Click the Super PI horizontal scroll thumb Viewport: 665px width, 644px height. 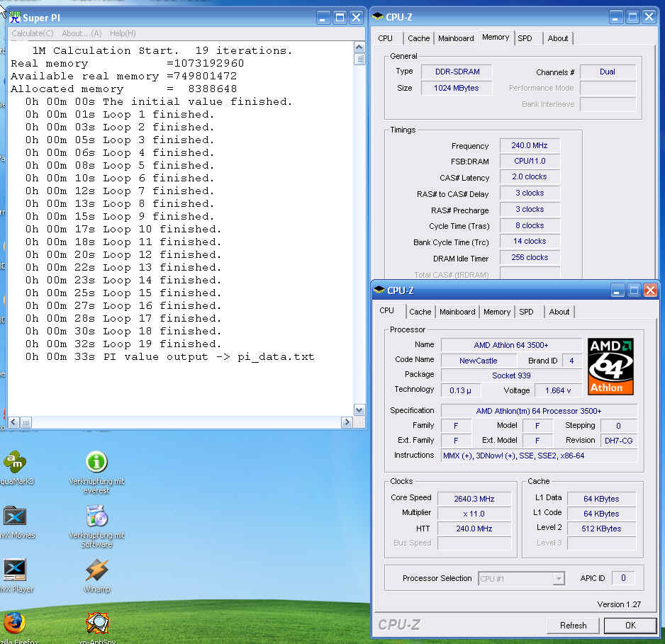26,422
